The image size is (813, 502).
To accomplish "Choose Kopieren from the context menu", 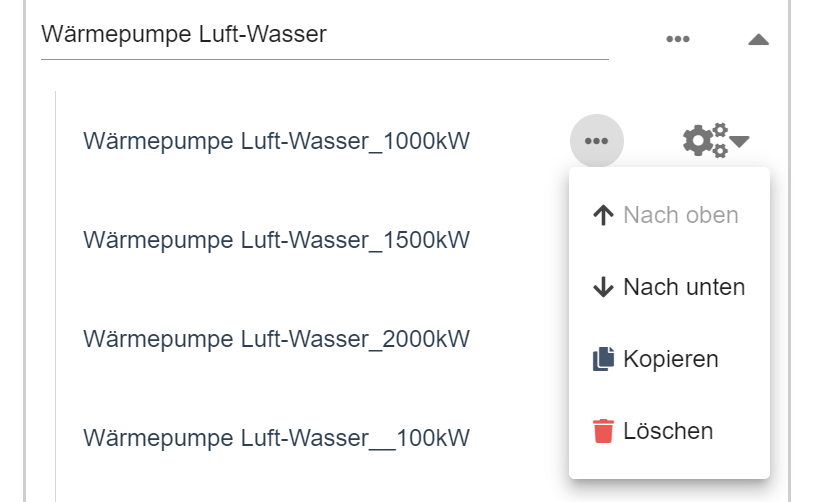I will click(x=670, y=359).
